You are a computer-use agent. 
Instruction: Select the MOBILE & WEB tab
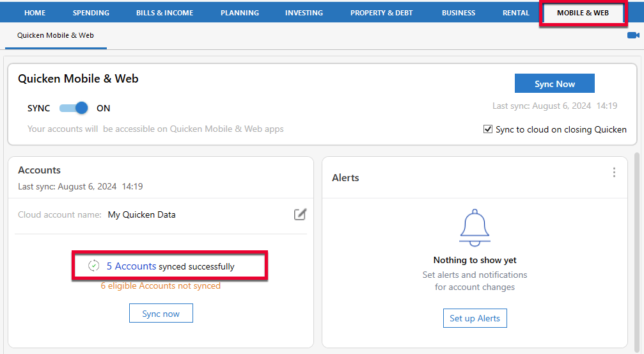583,13
